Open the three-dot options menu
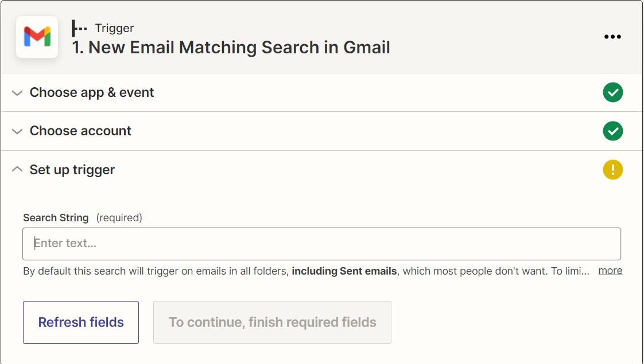Screen dimensions: 644x364 click(x=612, y=36)
